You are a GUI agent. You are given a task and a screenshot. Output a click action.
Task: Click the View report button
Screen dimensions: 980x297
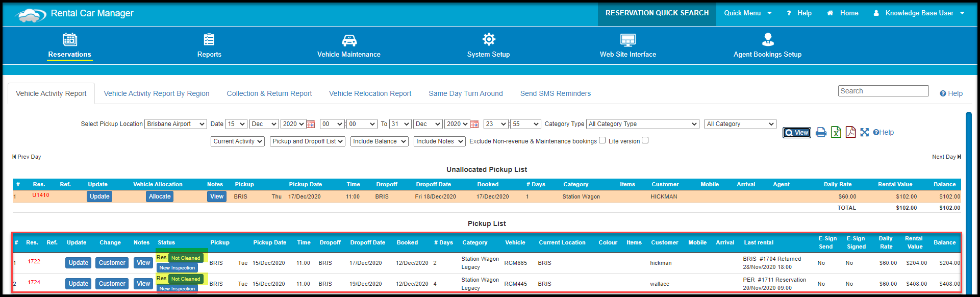(797, 133)
